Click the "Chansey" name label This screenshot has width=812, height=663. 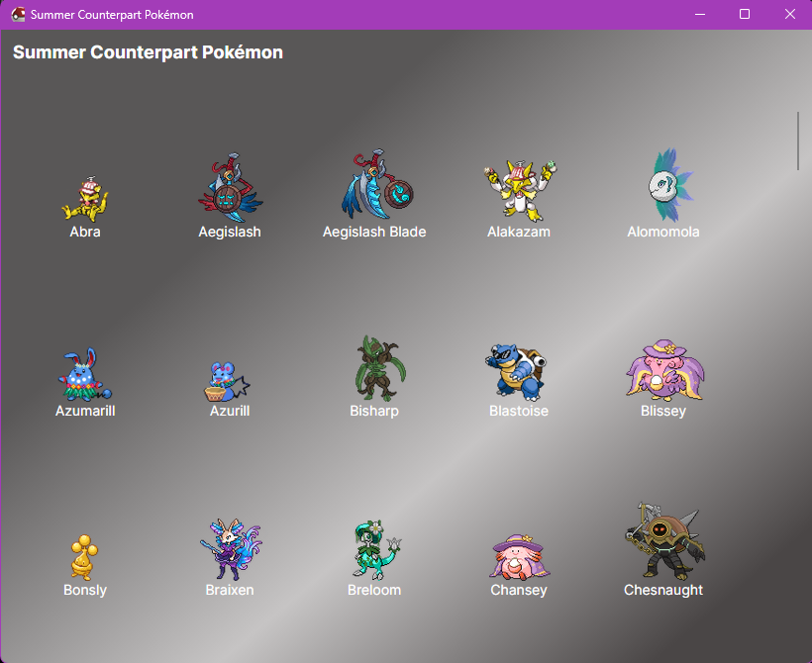click(519, 590)
